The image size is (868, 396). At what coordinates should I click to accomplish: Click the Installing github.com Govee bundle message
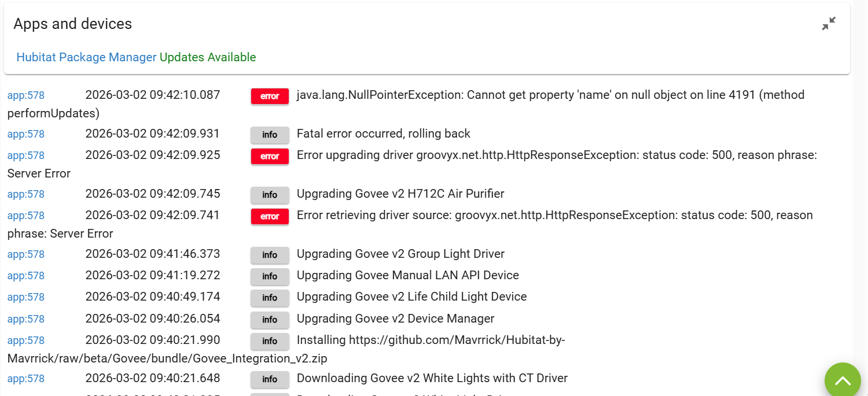point(286,349)
